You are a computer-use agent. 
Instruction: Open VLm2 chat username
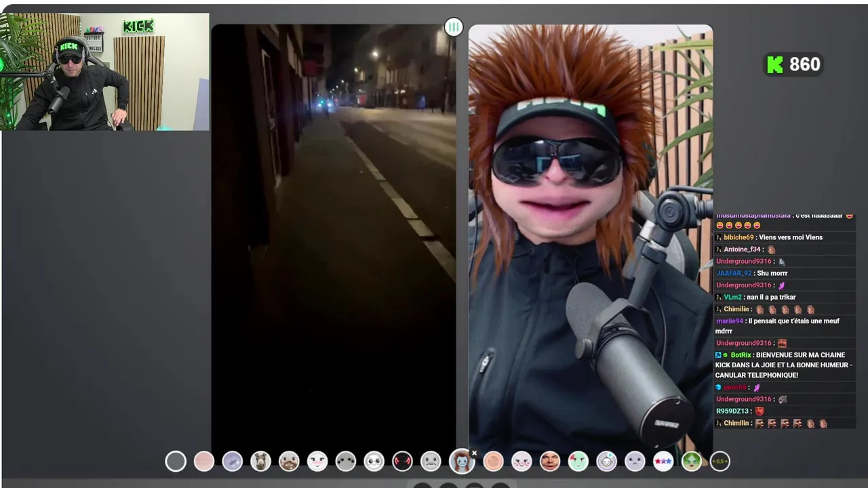coord(732,297)
